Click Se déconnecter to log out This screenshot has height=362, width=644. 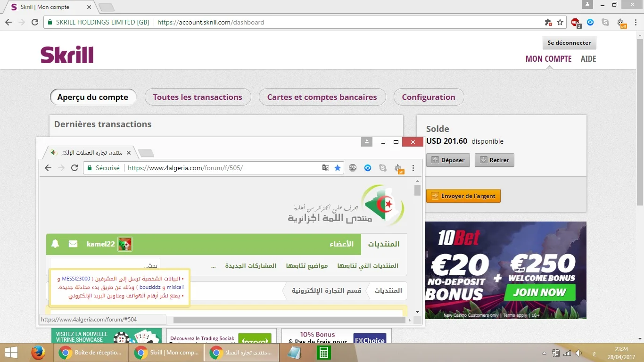coord(569,43)
